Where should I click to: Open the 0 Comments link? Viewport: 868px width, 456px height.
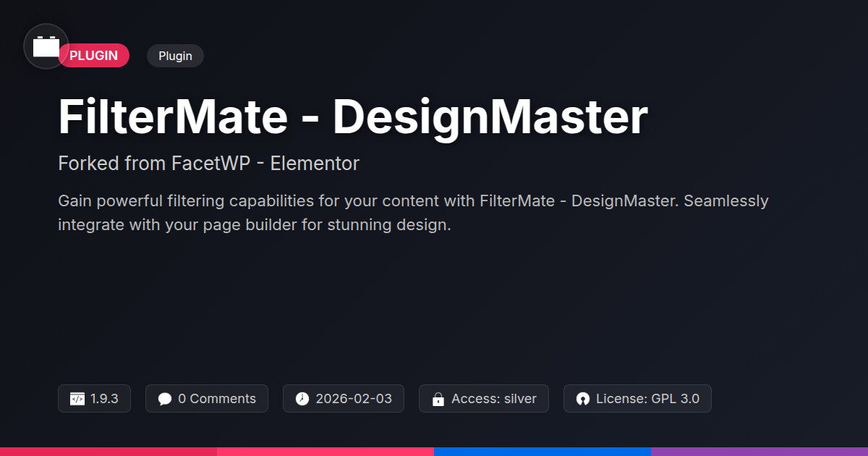tap(216, 399)
